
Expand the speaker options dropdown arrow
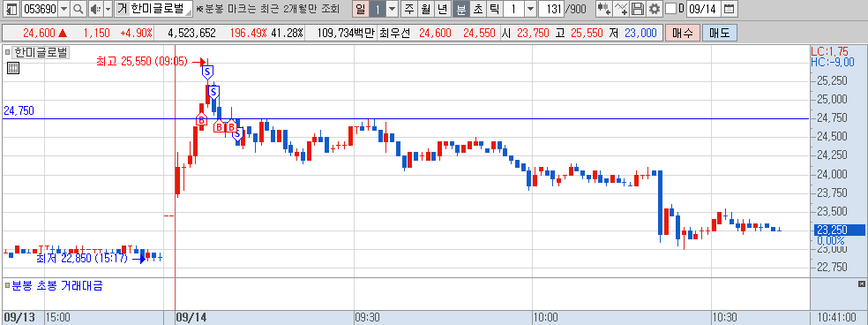108,9
